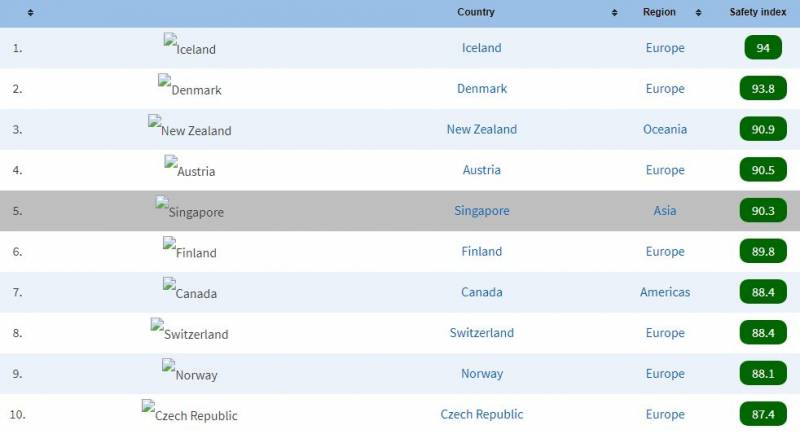Click the Asia region link
Viewport: 800px width, 434px height.
pos(665,211)
